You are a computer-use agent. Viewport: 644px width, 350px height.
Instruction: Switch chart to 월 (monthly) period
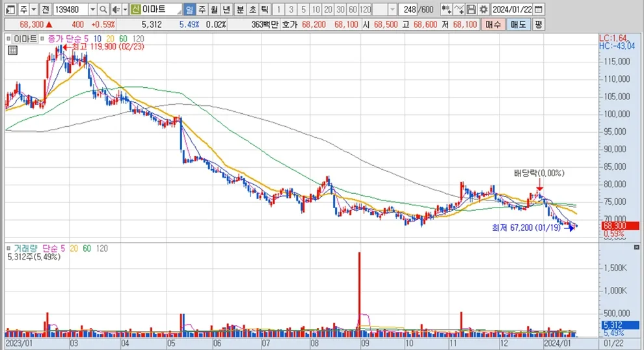[213, 10]
